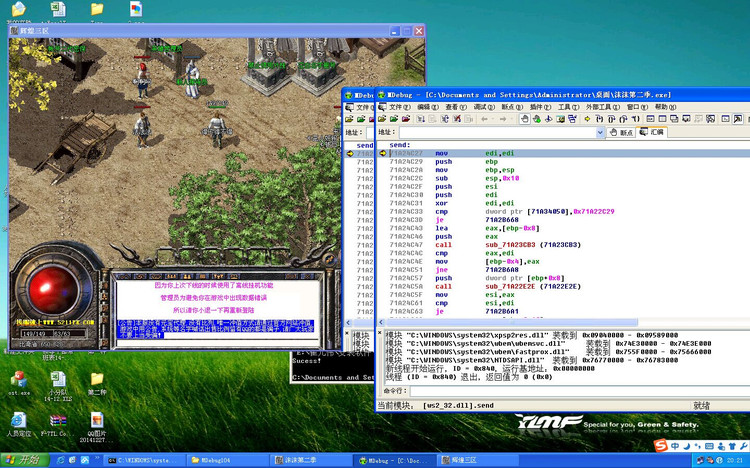Screen dimensions: 750x468
Task: Click the 人员定位 desktop icon
Action: [19, 424]
